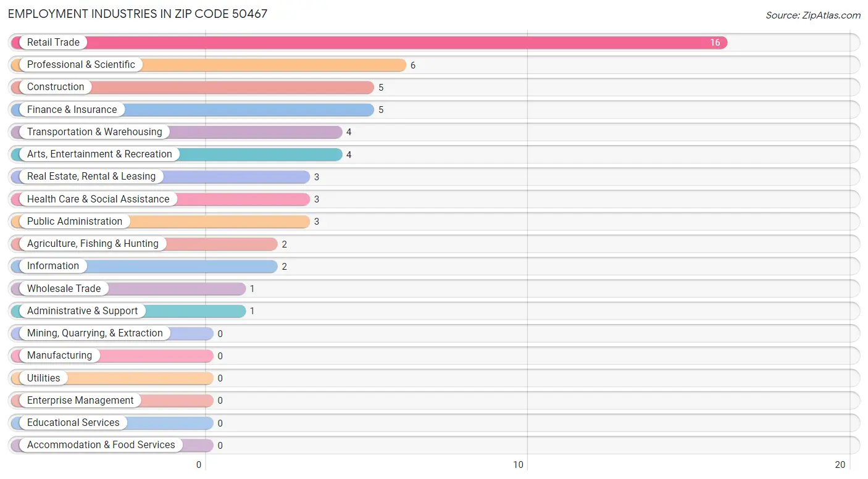Click the chart title Employment Industries
This screenshot has width=868, height=479.
point(138,14)
